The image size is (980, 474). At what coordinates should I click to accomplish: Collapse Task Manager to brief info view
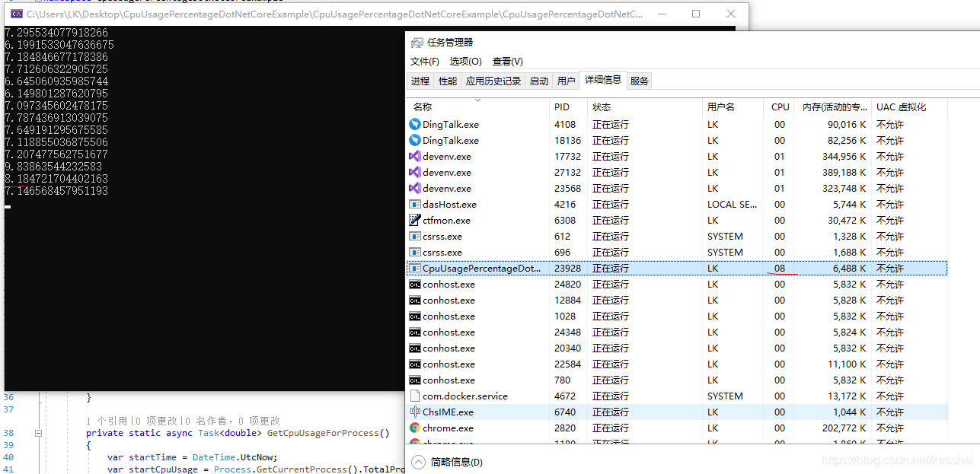418,462
